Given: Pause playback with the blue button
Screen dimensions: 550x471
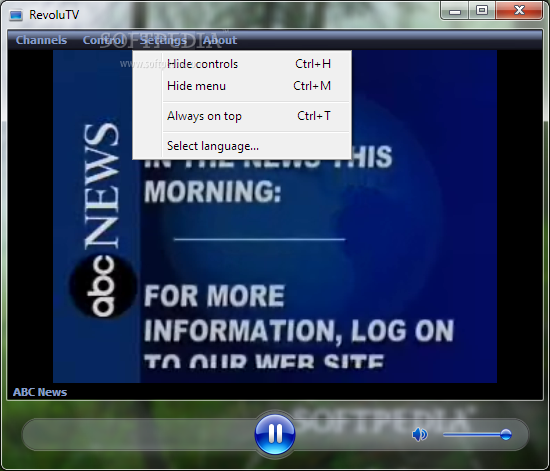Looking at the screenshot, I should (275, 434).
